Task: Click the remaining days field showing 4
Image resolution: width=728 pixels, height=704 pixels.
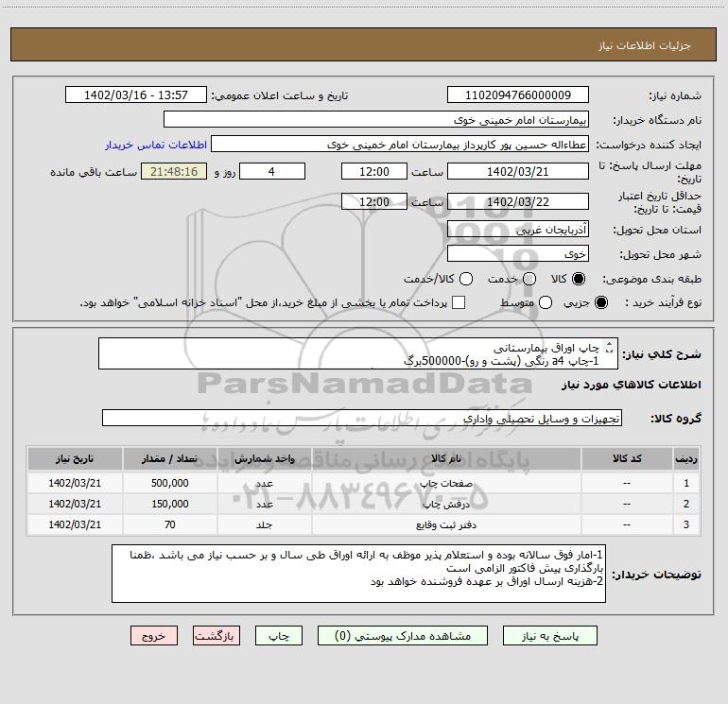Action: [272, 171]
